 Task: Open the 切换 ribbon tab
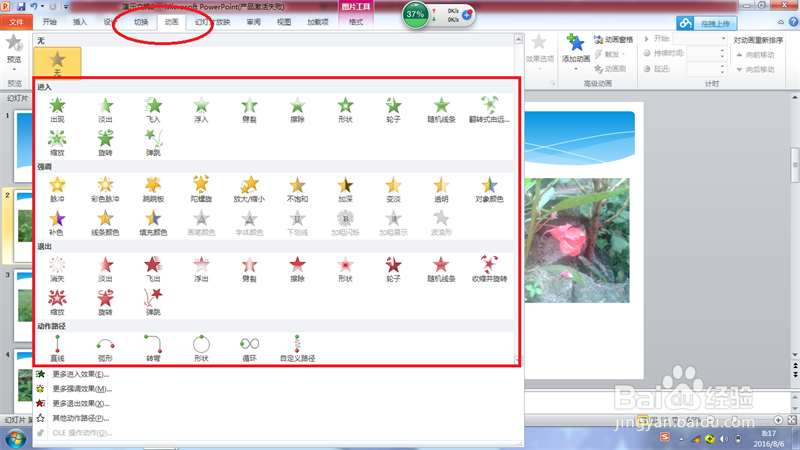(141, 22)
